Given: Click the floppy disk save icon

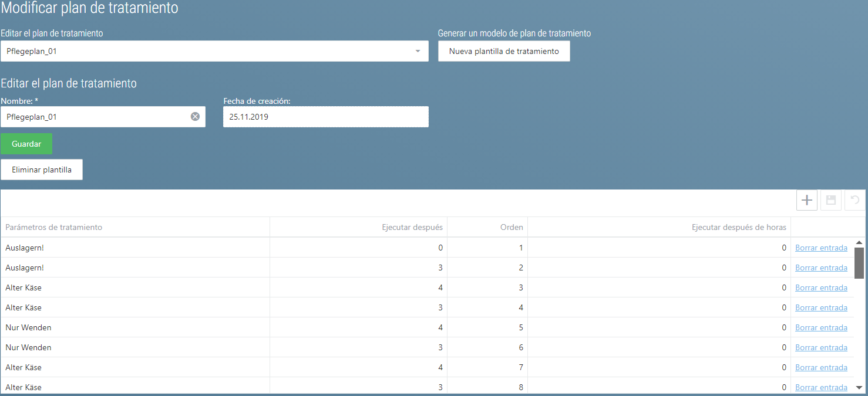Looking at the screenshot, I should [x=831, y=200].
